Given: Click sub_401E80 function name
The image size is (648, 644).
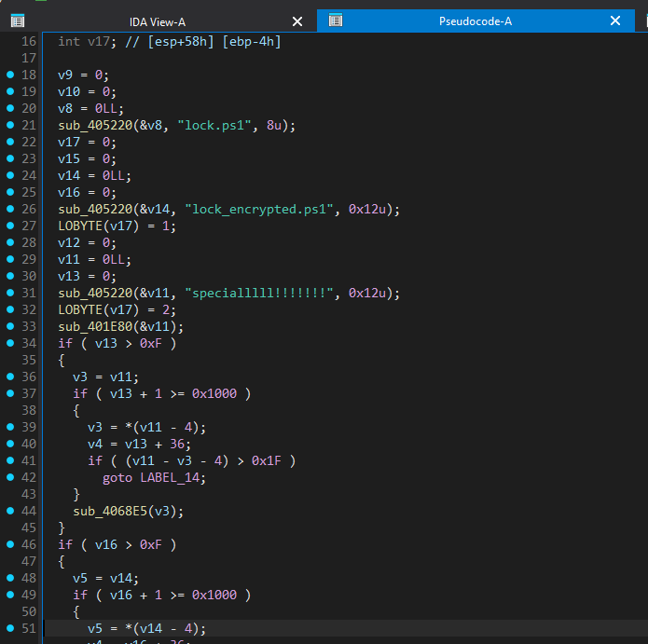Looking at the screenshot, I should [95, 327].
